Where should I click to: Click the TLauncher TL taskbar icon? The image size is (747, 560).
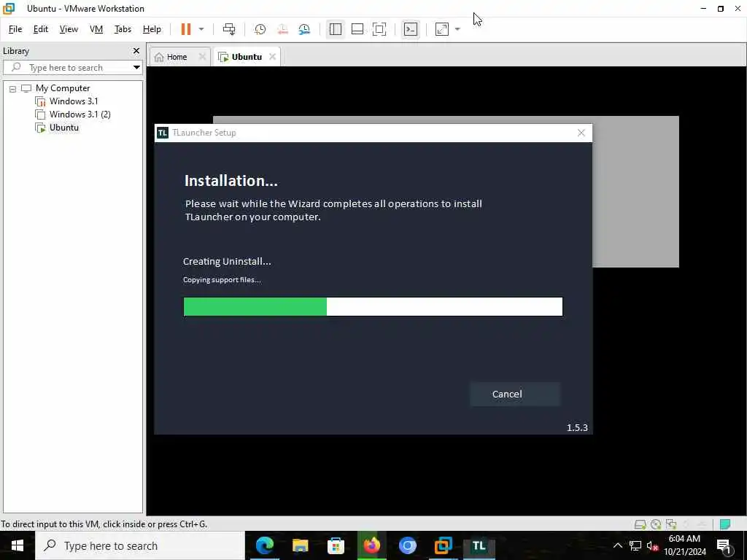coord(479,545)
